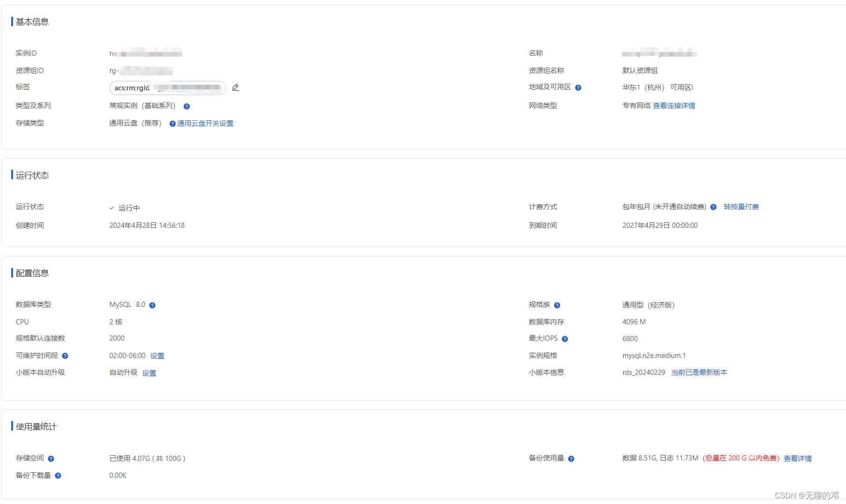
Task: Click red 总量在 200 G 以内免费 notice
Action: pyautogui.click(x=741, y=458)
